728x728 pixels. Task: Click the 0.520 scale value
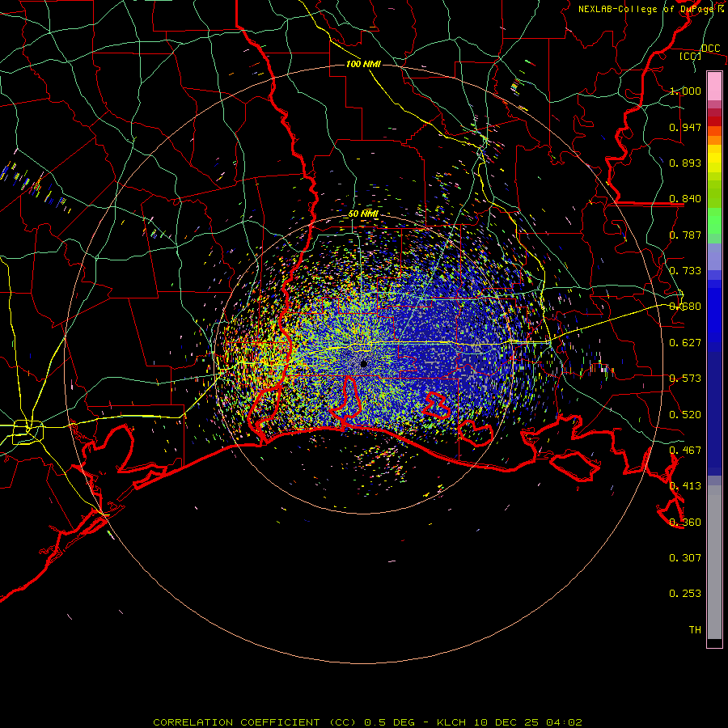click(685, 415)
